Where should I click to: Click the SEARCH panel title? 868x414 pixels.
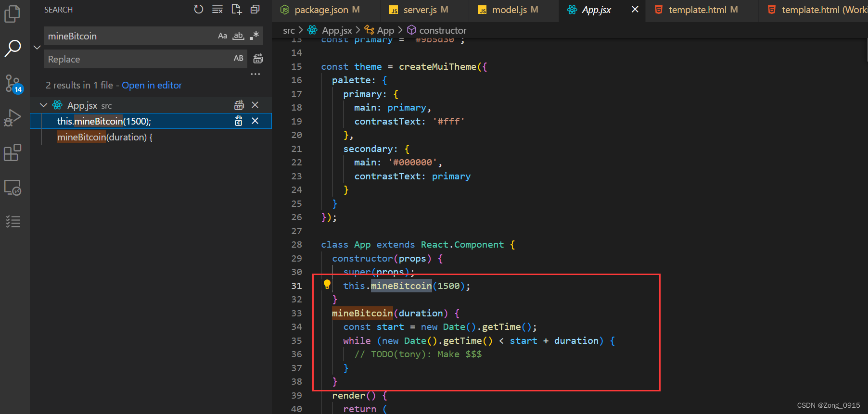coord(59,10)
